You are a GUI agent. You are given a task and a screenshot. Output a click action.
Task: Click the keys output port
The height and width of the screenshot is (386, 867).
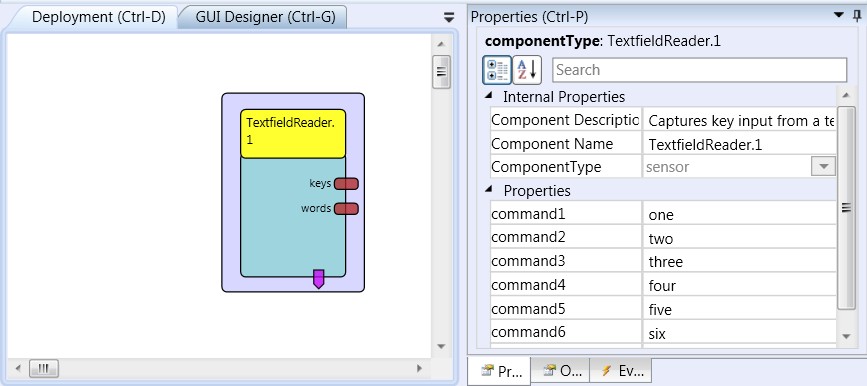346,184
